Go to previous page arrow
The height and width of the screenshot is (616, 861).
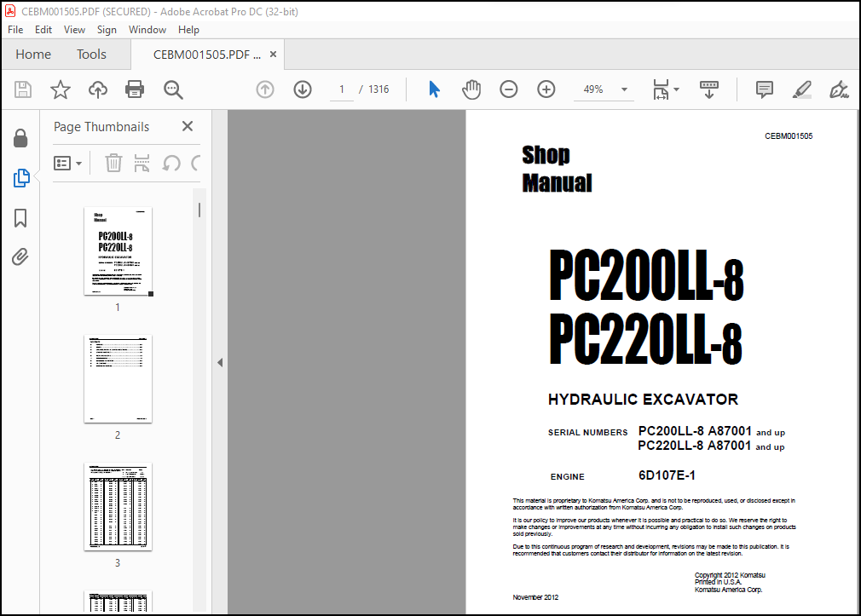pyautogui.click(x=265, y=89)
